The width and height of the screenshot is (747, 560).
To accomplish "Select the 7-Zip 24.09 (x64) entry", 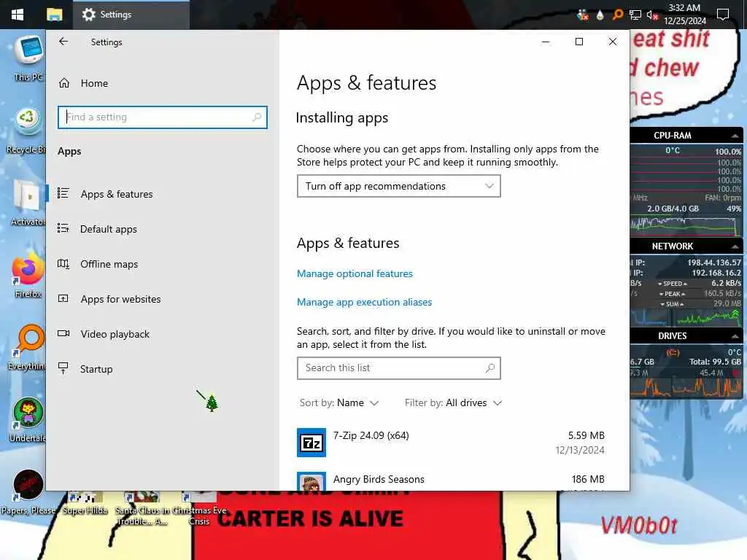I will [x=451, y=443].
